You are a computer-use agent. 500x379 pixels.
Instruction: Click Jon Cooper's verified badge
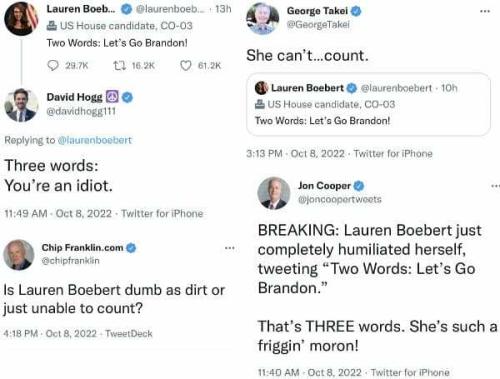359,186
